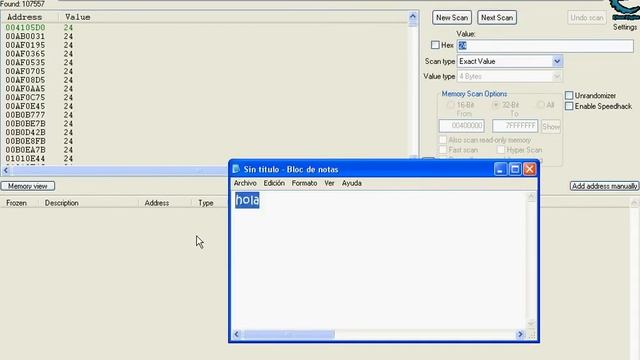The height and width of the screenshot is (360, 640).
Task: Select address row 00B0E8FB
Action: coord(25,141)
